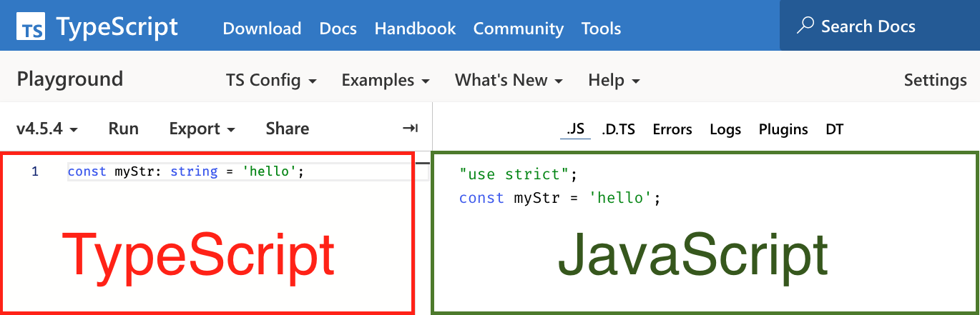The image size is (980, 315).
Task: Switch to the .D.TS tab
Action: (x=619, y=129)
